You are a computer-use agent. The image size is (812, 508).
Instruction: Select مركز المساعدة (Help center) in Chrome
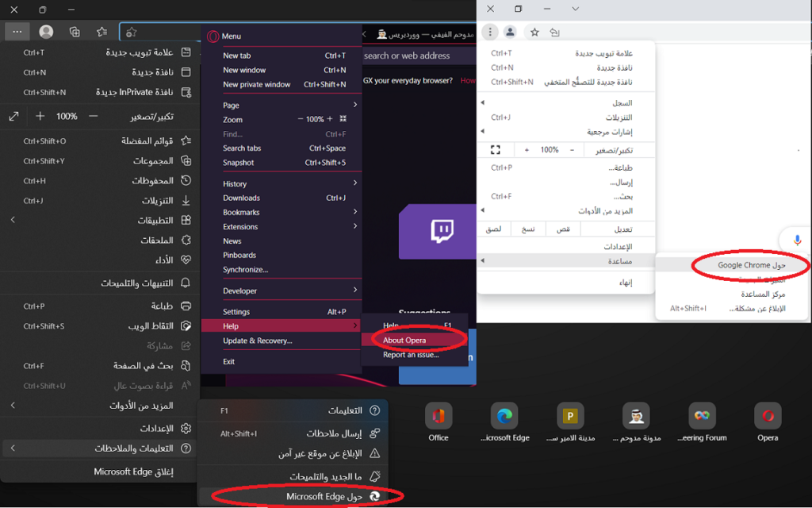click(733, 294)
